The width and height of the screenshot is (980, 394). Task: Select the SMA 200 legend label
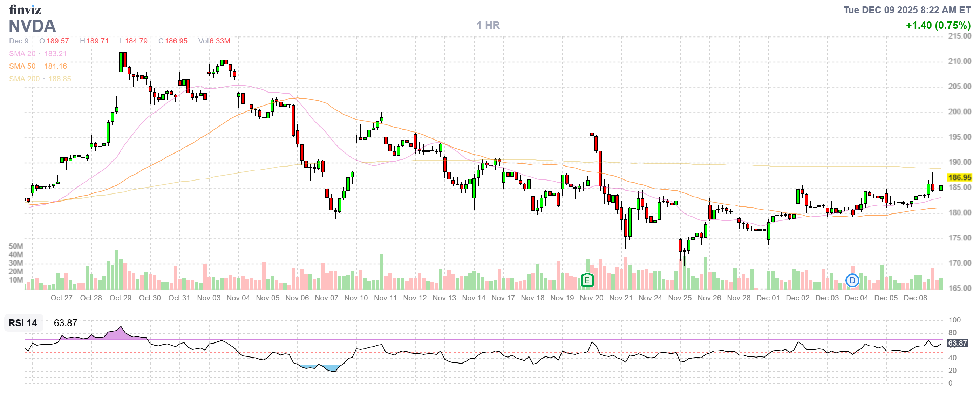click(x=24, y=79)
